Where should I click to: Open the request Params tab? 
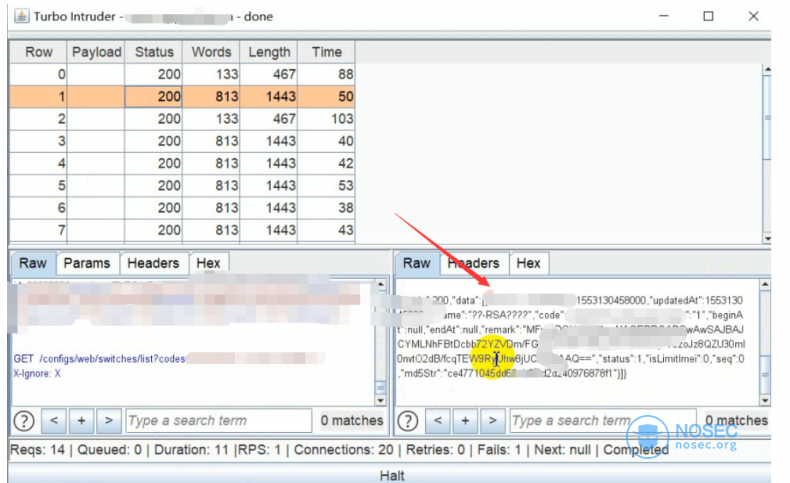click(87, 263)
